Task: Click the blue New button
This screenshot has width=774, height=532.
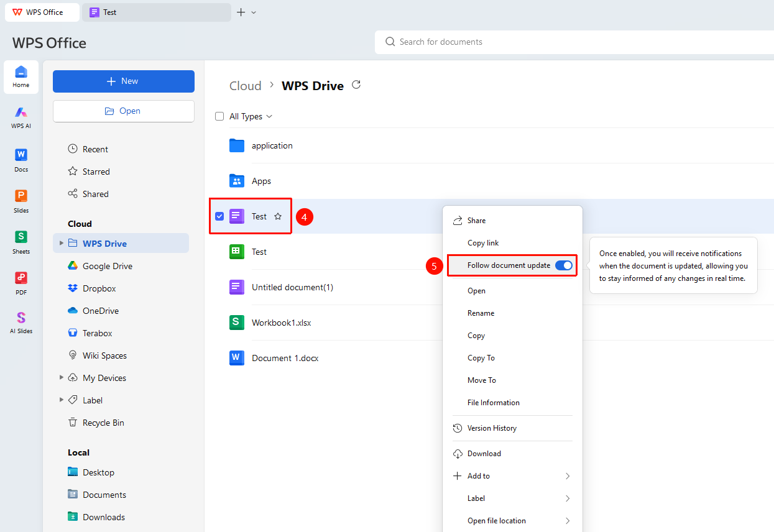Action: pos(124,81)
